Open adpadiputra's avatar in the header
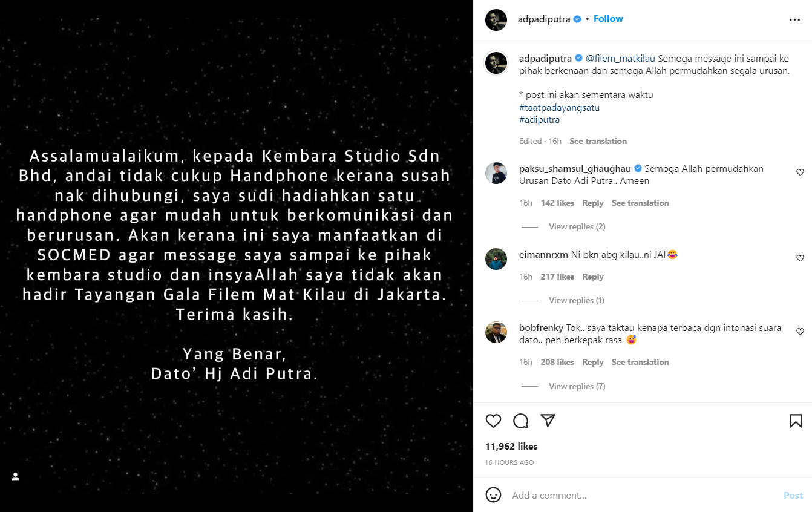 coord(496,19)
